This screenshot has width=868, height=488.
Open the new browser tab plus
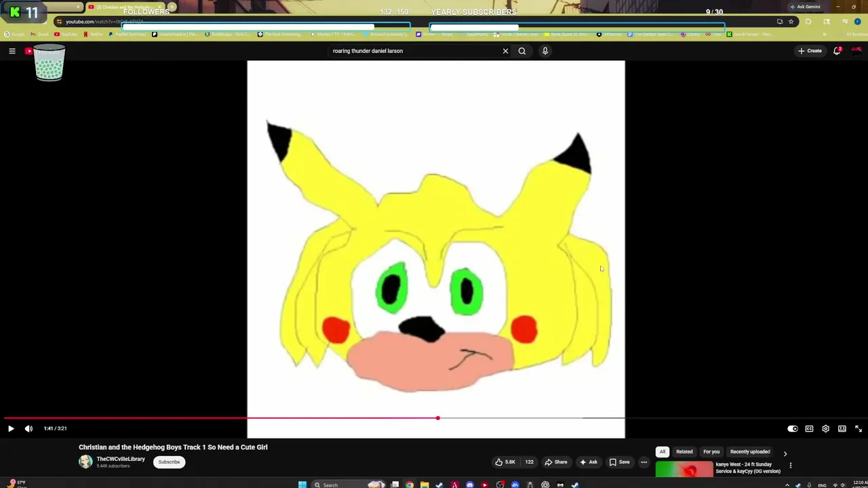pyautogui.click(x=172, y=7)
